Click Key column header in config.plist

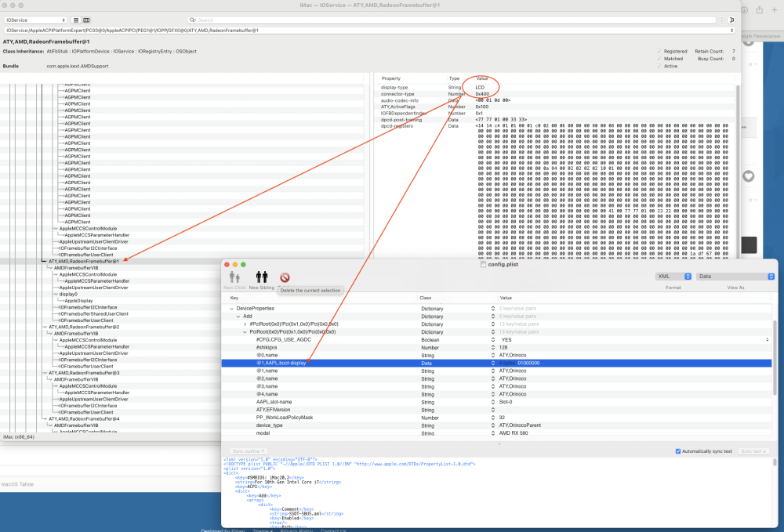point(234,298)
